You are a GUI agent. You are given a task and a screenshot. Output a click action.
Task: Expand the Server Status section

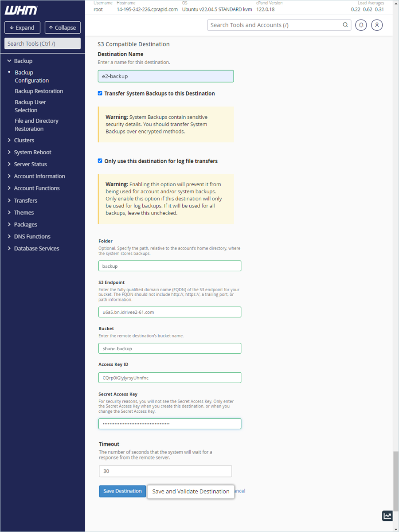click(30, 164)
